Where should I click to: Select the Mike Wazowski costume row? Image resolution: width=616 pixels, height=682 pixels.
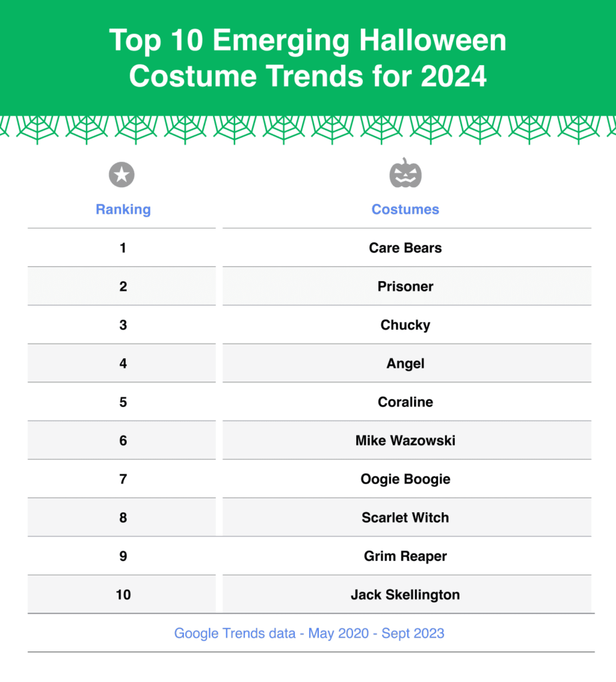pos(406,441)
